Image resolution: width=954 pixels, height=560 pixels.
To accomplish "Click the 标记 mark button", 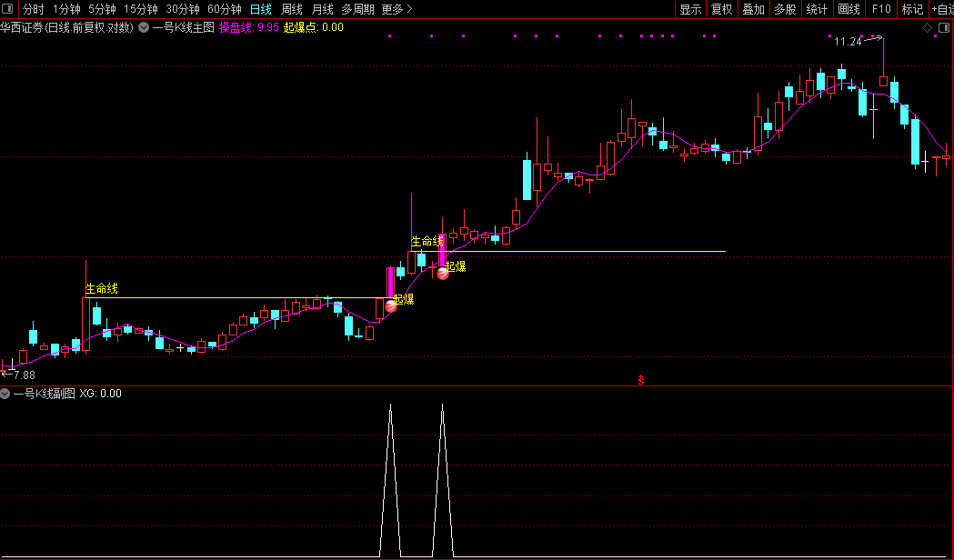I will (x=913, y=9).
